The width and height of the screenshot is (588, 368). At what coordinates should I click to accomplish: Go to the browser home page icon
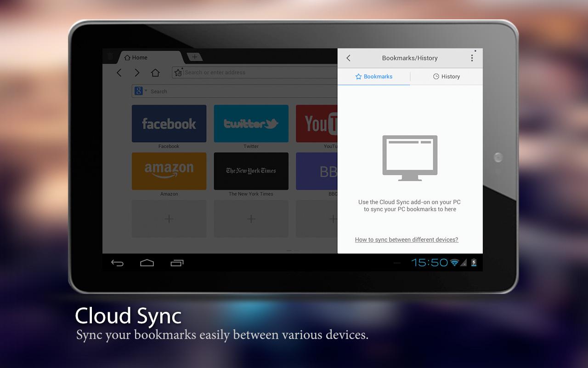click(x=155, y=73)
